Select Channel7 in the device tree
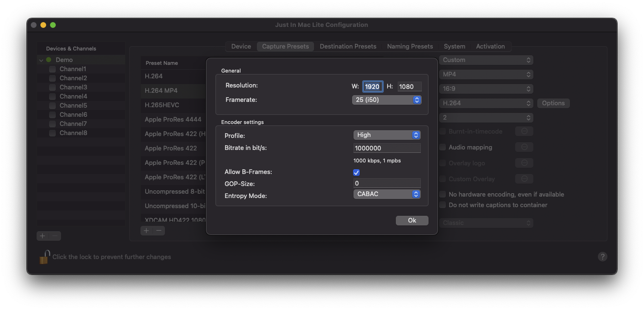This screenshot has width=644, height=310. [x=73, y=124]
